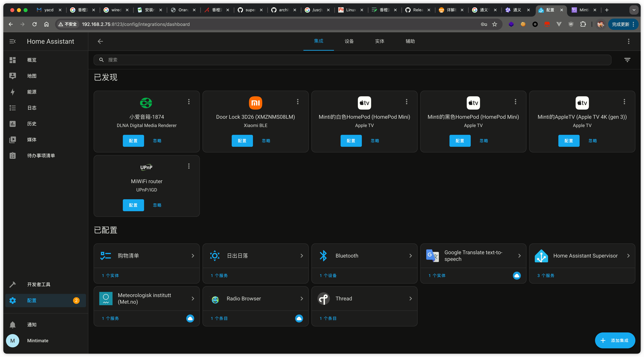Open the 地图 map sidebar icon

(x=12, y=76)
